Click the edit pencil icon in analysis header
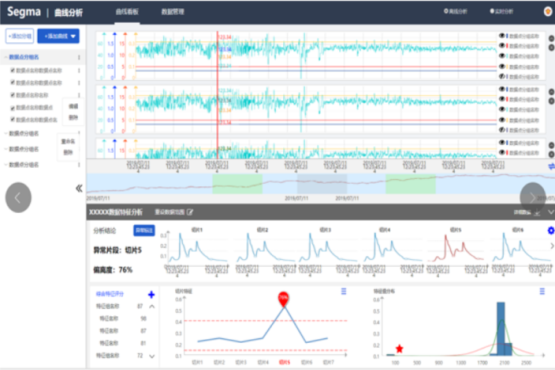The width and height of the screenshot is (555, 370). click(x=190, y=212)
